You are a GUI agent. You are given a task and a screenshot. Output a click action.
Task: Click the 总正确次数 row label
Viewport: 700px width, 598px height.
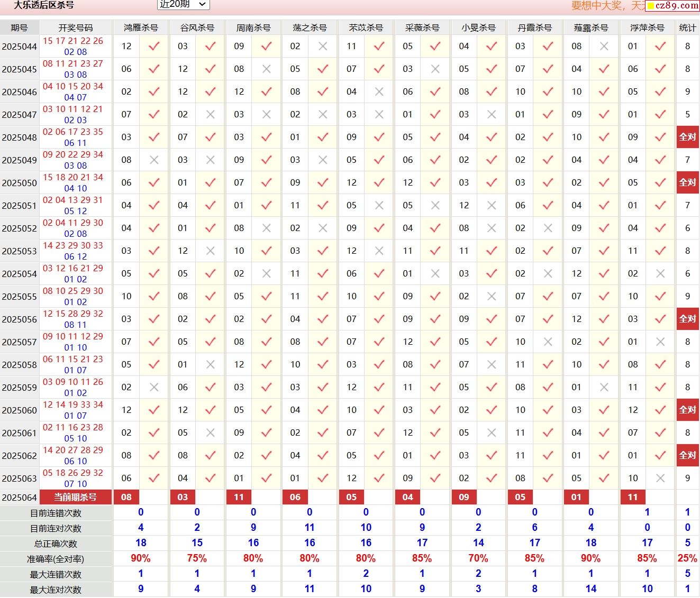click(x=56, y=544)
